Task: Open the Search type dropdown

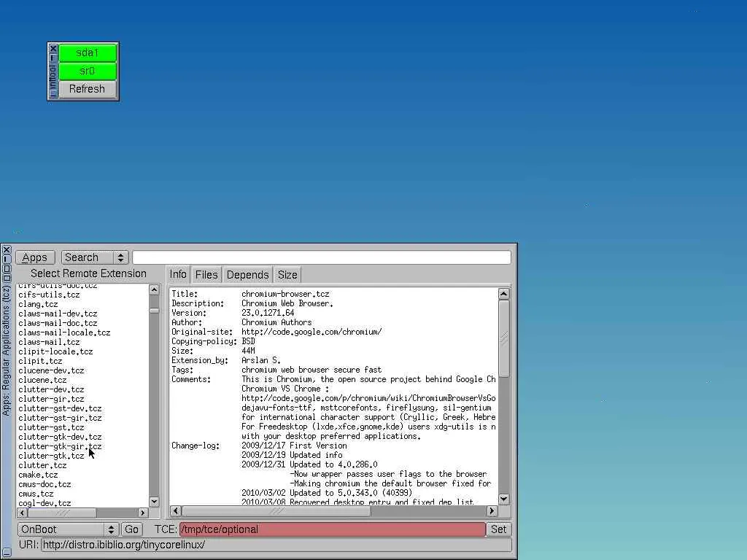Action: [x=95, y=257]
